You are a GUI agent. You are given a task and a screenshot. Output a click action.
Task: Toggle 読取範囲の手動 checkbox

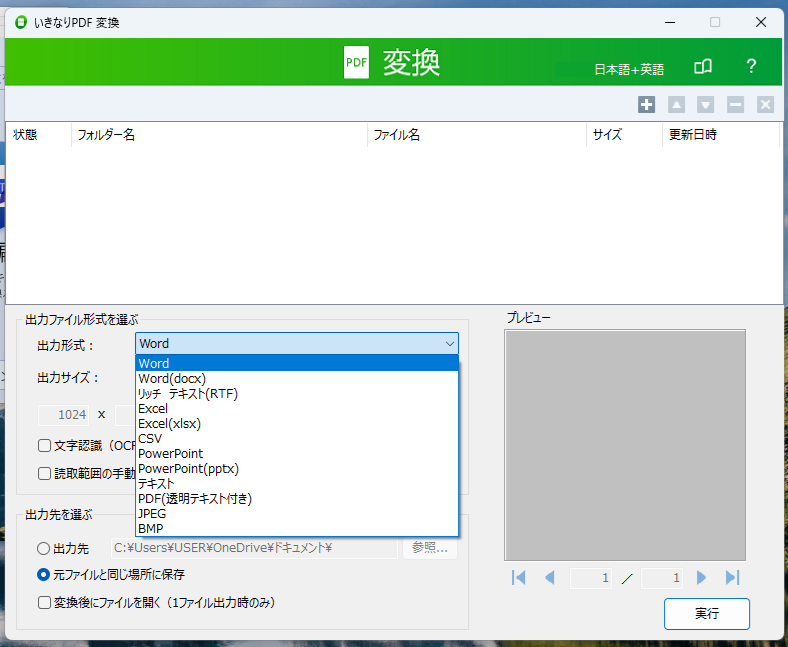45,474
